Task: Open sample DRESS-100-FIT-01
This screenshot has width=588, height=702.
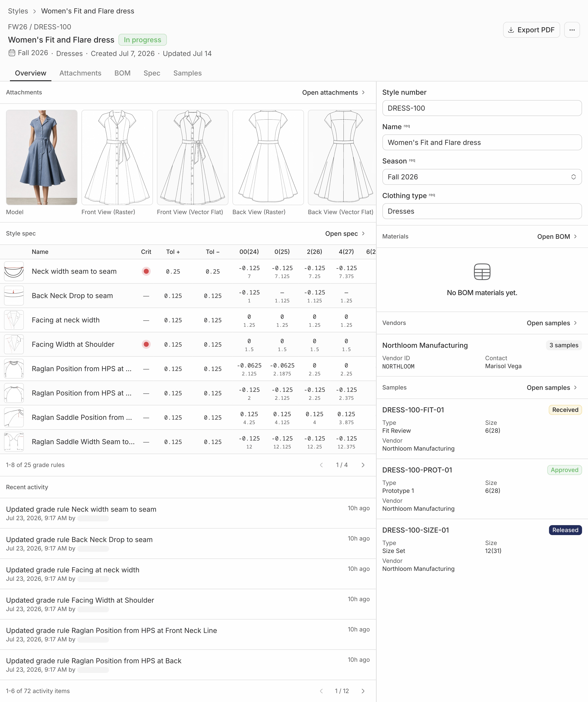Action: pyautogui.click(x=413, y=410)
